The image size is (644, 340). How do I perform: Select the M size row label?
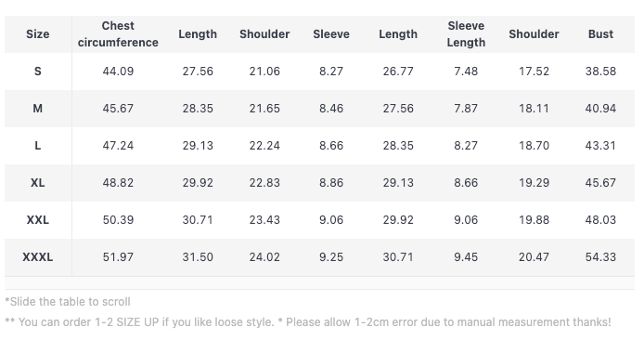click(x=38, y=109)
